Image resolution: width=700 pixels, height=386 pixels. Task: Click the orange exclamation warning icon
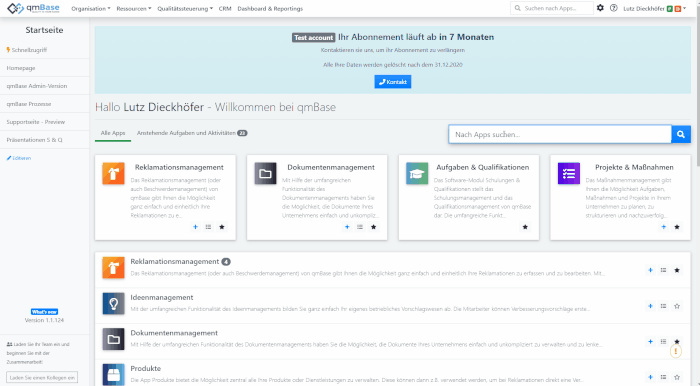point(676,352)
